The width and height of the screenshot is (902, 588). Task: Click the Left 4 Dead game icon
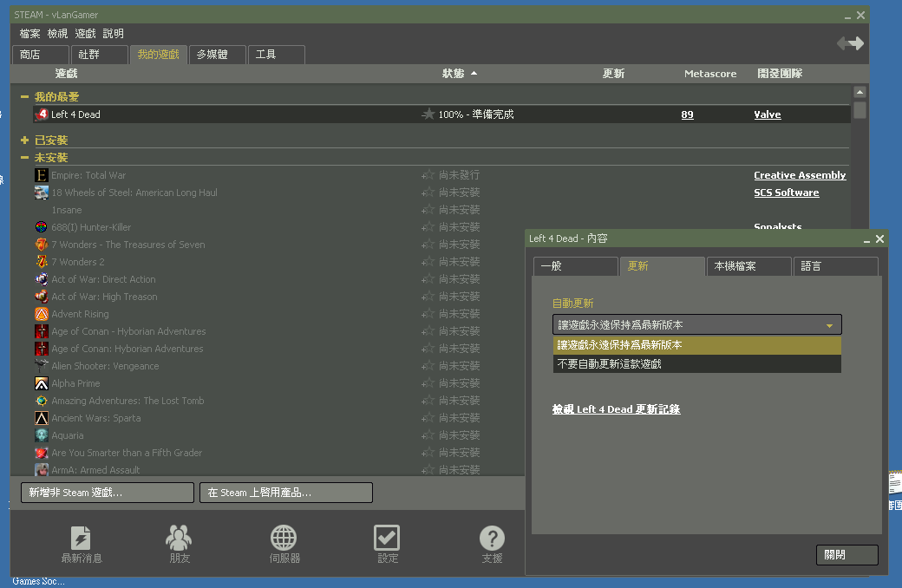(x=42, y=114)
